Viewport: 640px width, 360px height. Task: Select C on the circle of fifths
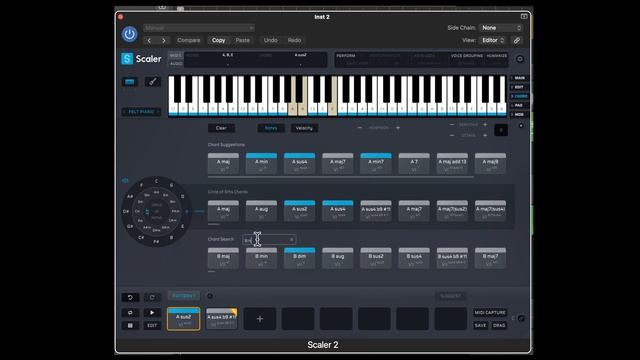click(156, 181)
